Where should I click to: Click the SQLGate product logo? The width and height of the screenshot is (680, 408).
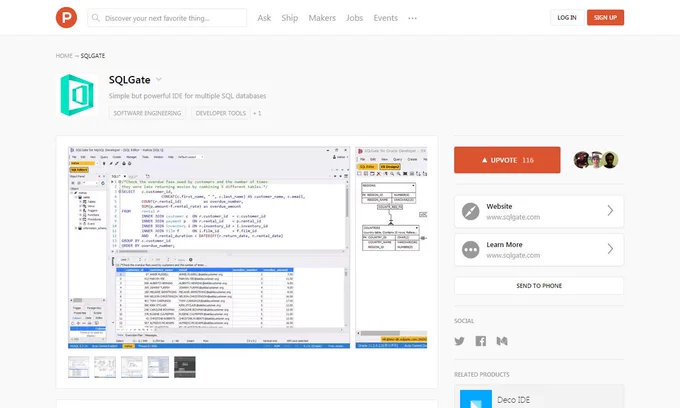(77, 95)
